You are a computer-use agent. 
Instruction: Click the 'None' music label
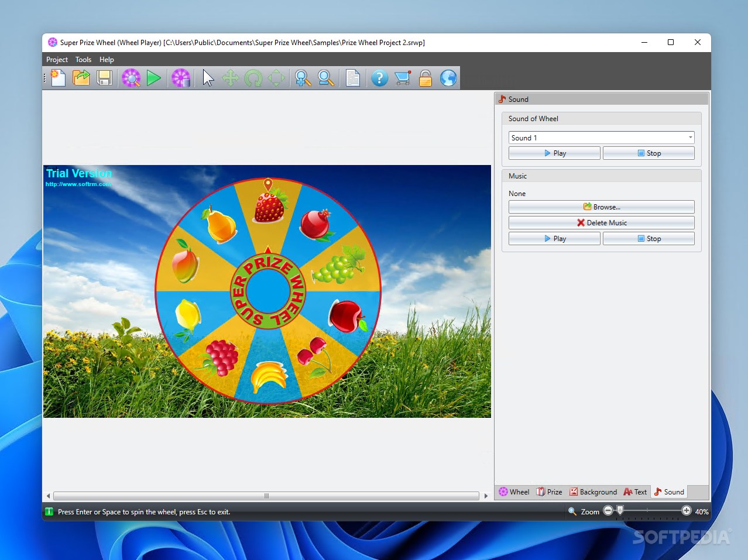(x=517, y=194)
